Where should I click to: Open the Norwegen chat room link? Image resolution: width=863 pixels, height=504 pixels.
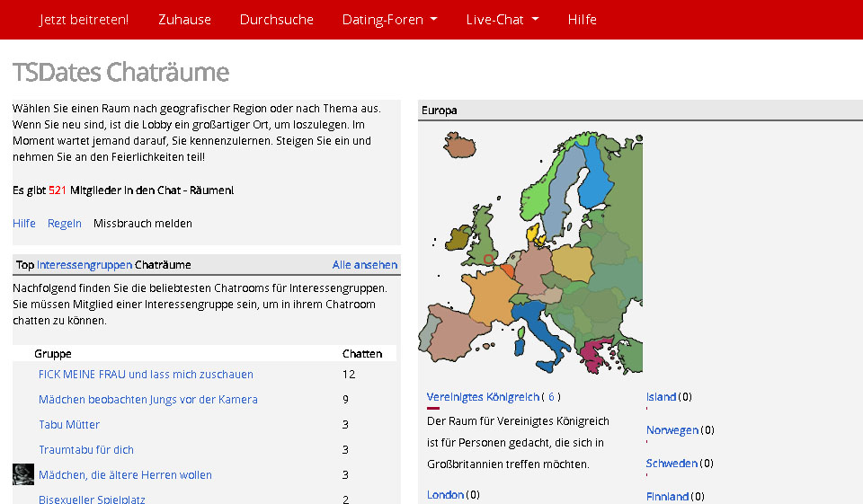click(672, 430)
